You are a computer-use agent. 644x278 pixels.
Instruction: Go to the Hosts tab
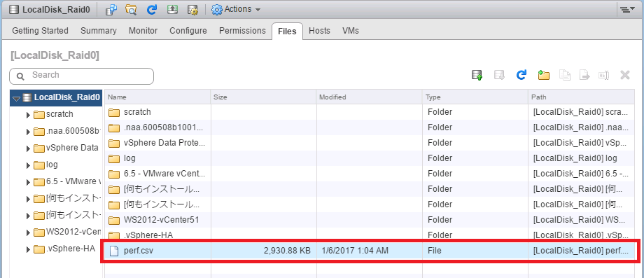(x=319, y=31)
